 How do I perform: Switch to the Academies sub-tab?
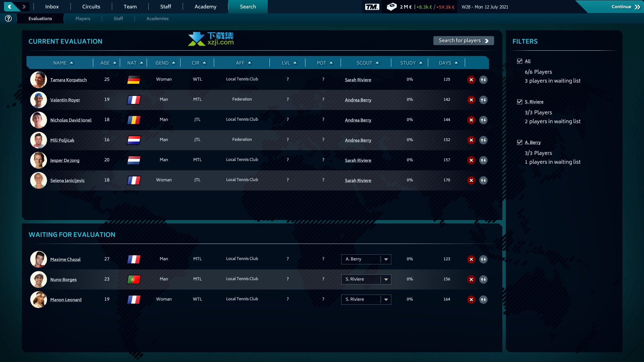(157, 18)
